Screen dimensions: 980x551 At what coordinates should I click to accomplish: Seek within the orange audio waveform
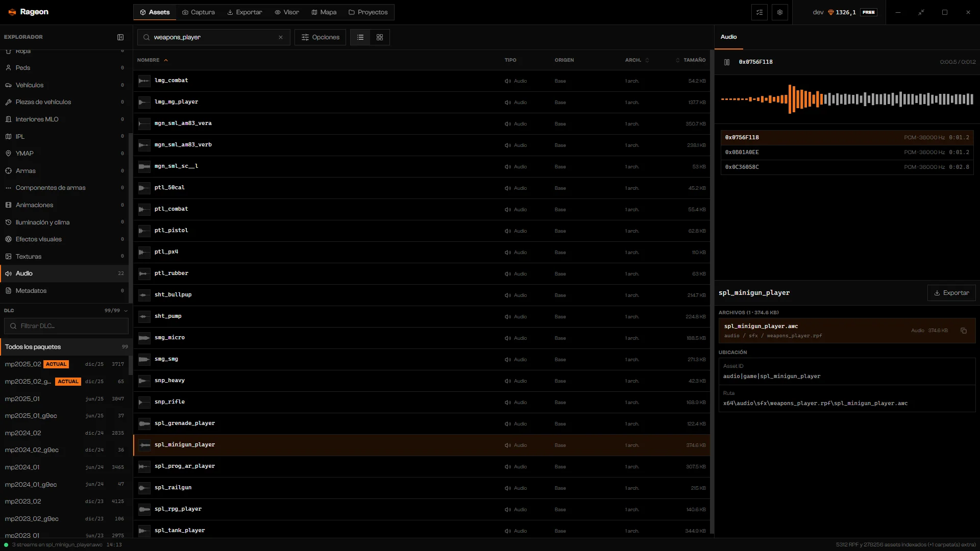click(847, 99)
